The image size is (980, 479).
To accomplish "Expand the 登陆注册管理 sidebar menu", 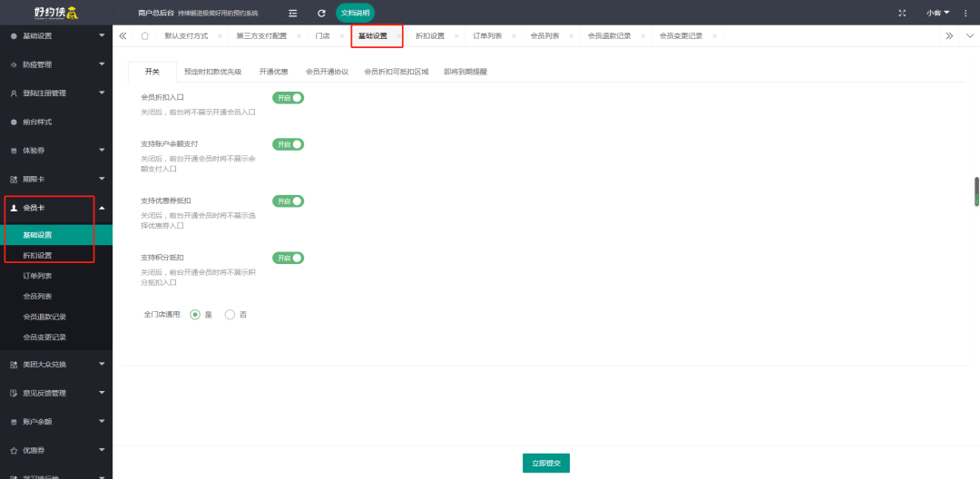I will tap(56, 93).
